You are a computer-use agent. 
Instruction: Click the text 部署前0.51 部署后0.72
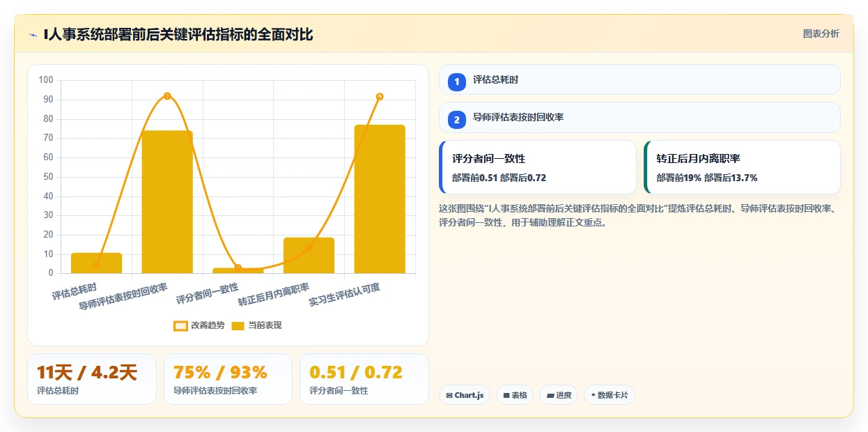click(x=499, y=178)
